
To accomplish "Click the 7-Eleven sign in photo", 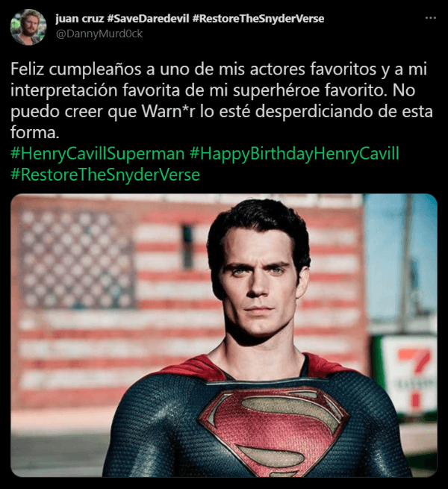I will coord(407,374).
